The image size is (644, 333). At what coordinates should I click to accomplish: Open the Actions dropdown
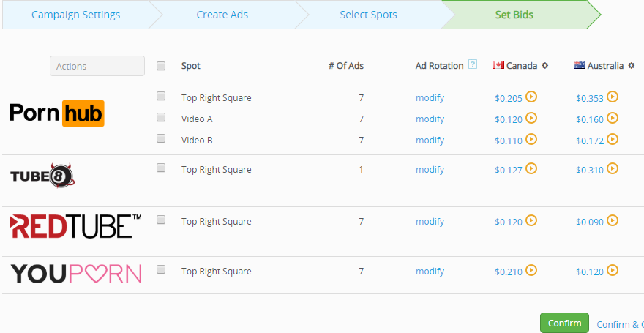97,66
